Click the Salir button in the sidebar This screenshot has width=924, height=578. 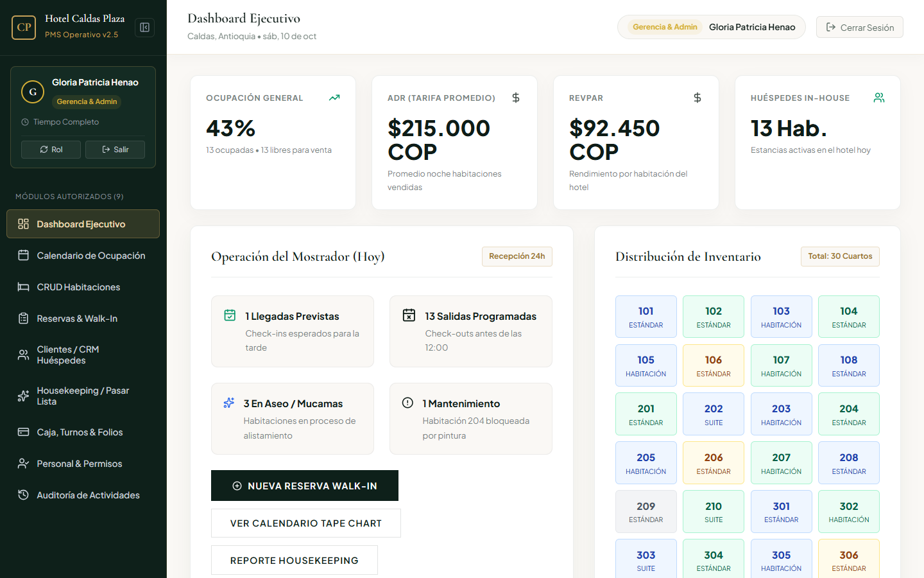tap(115, 150)
